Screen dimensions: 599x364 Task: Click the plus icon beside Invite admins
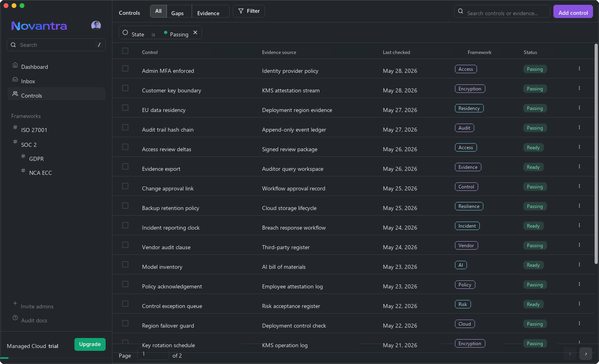15,303
